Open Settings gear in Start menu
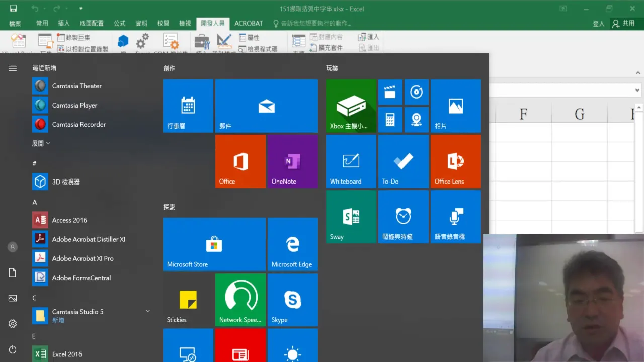 (x=13, y=324)
